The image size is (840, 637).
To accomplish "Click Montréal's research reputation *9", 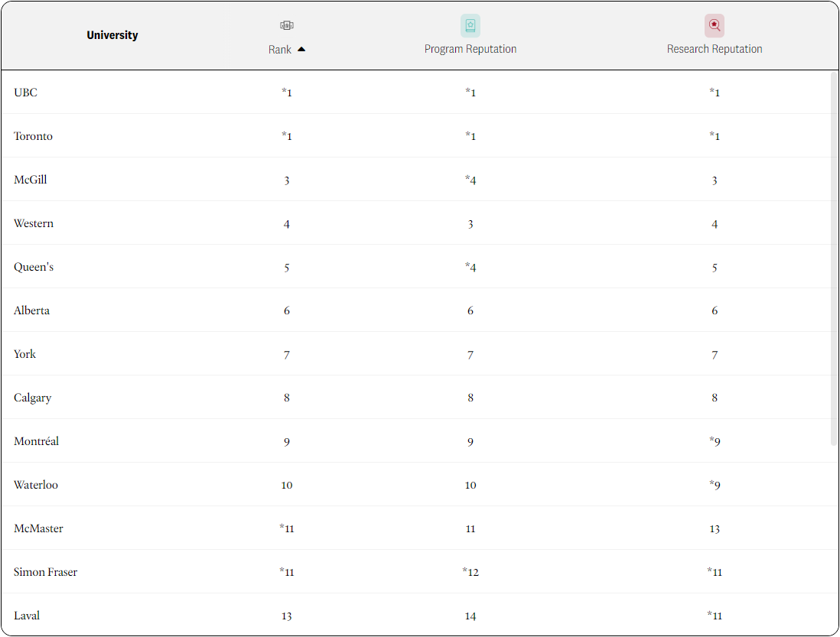I will point(715,441).
